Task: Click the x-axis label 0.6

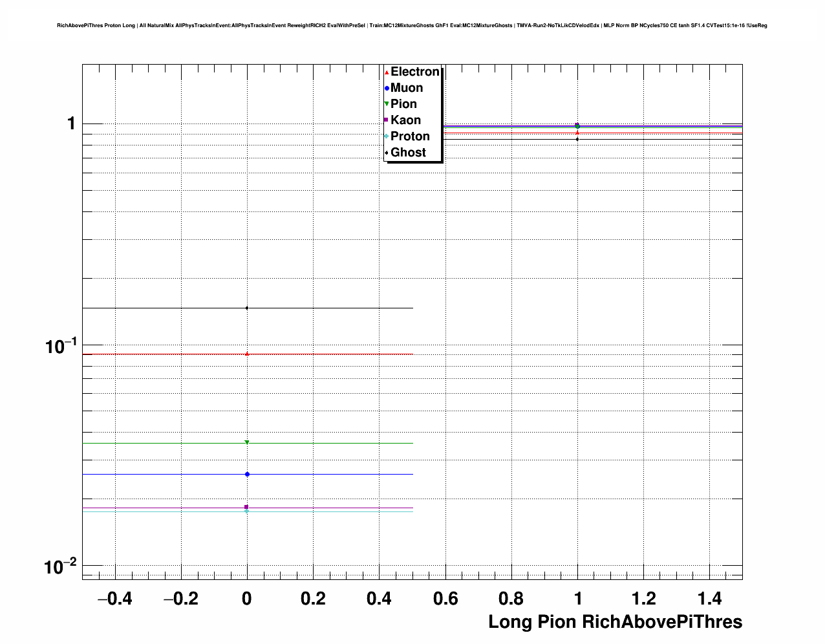Action: tap(445, 599)
